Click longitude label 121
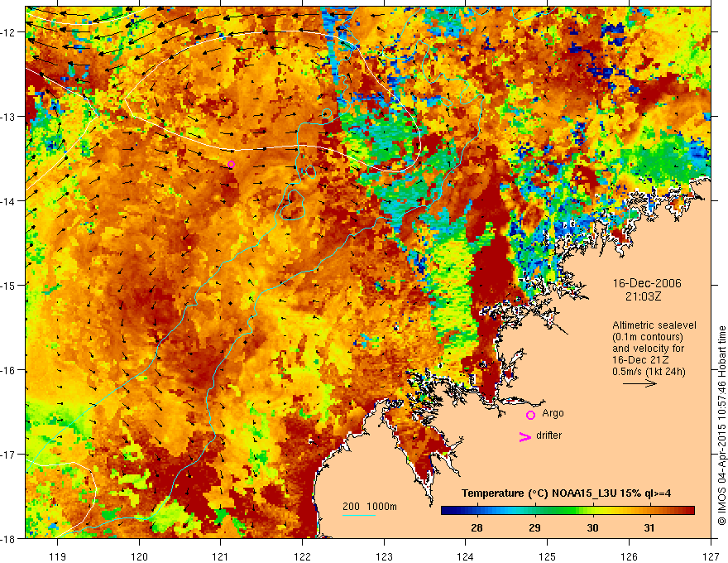 [x=221, y=556]
